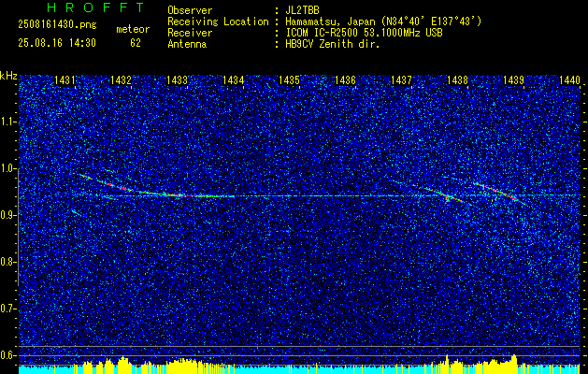Viewport: 588px width, 374px height.
Task: Click the 1438 time marker
Action: tap(457, 79)
